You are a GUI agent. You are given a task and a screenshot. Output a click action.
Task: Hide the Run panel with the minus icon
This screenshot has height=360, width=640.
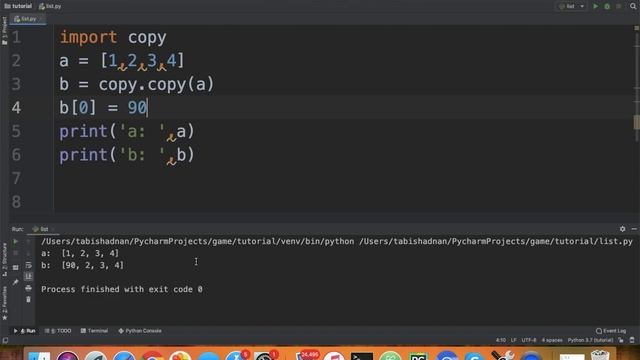coord(634,229)
